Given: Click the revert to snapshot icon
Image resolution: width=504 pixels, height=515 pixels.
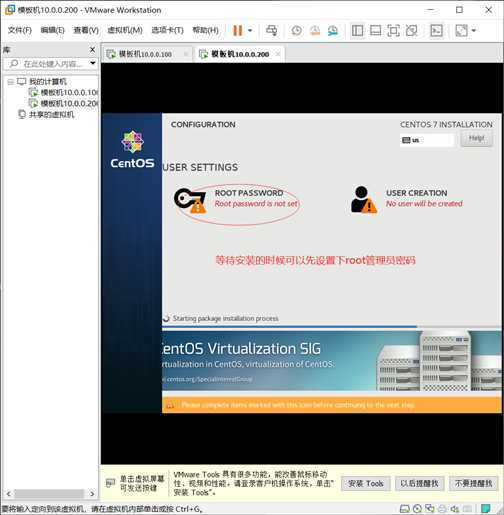Looking at the screenshot, I should [315, 30].
